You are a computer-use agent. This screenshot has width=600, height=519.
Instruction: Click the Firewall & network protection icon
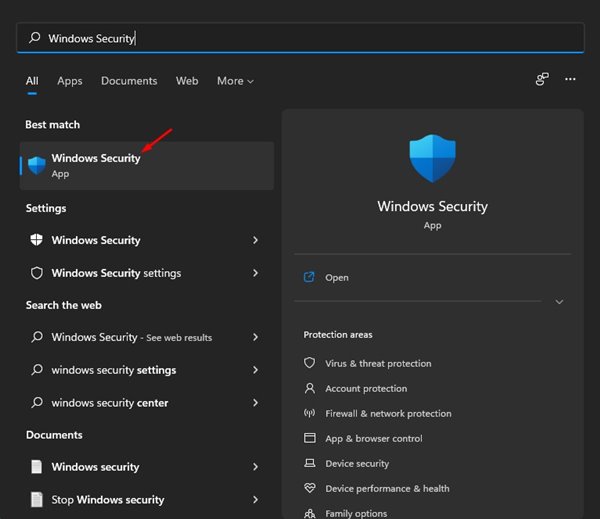pyautogui.click(x=309, y=414)
